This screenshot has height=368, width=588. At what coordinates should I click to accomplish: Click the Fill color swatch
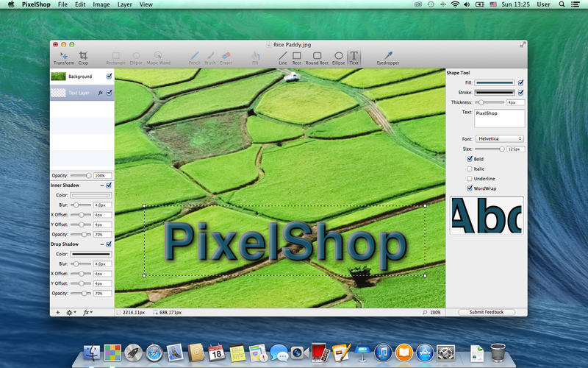(x=495, y=82)
